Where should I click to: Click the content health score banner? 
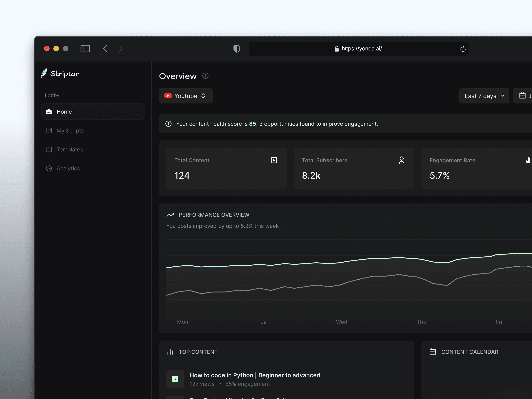pyautogui.click(x=277, y=124)
